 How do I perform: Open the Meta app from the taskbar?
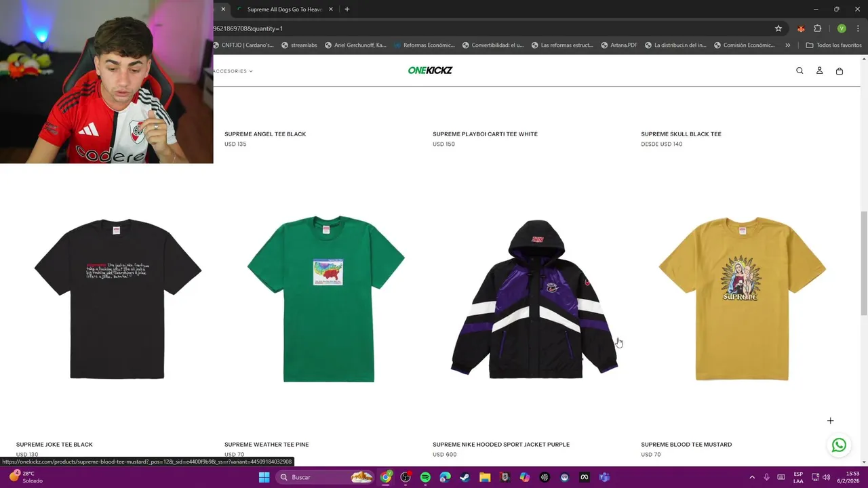click(x=584, y=477)
